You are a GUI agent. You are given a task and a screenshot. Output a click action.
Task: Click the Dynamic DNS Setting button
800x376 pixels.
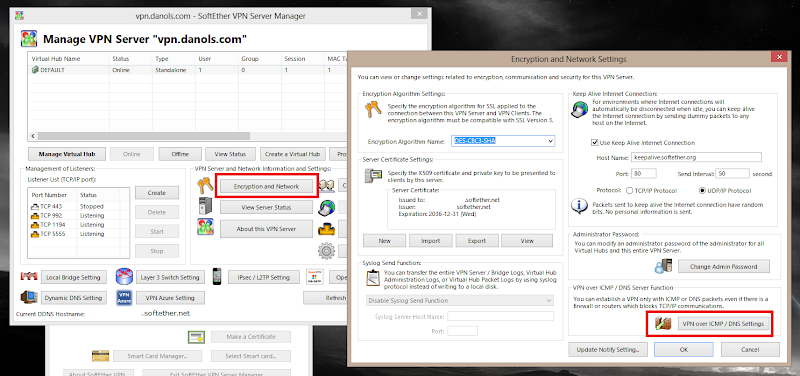[x=73, y=297]
